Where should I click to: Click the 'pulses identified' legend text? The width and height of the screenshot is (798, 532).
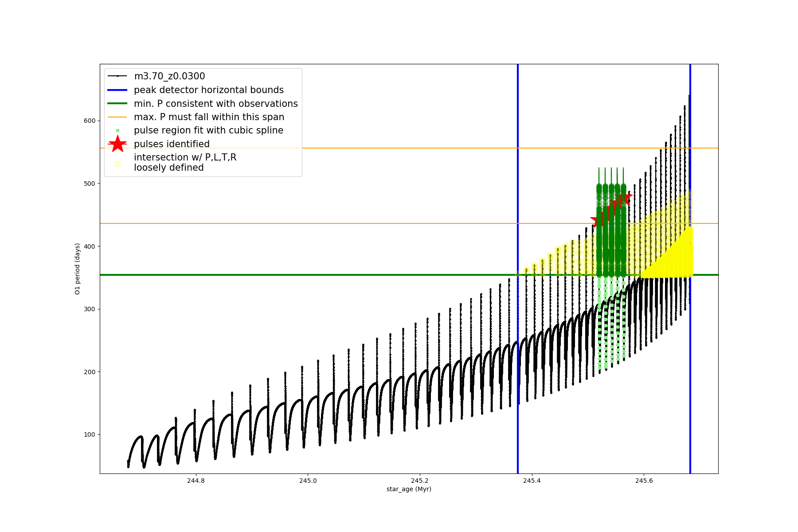pos(172,144)
